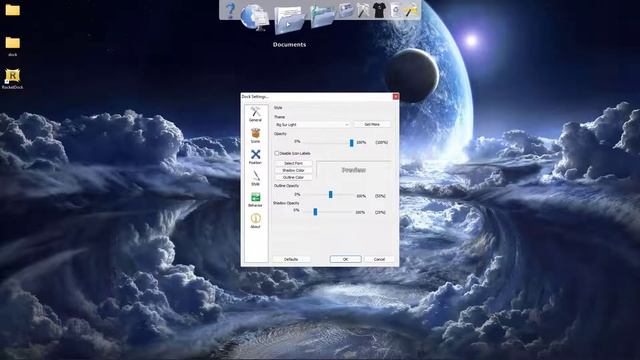The height and width of the screenshot is (360, 640).
Task: Click the Shadow Opacity slider handle
Action: [x=315, y=211]
